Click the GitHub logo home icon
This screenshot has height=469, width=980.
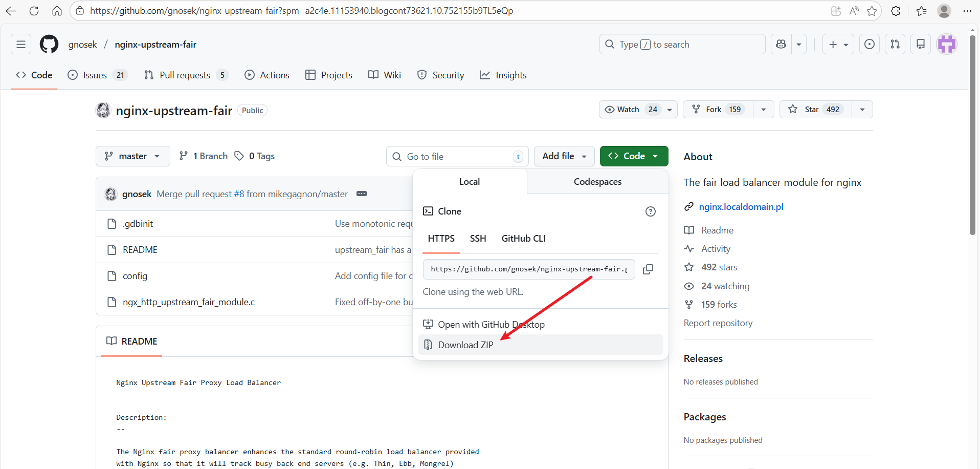point(49,45)
